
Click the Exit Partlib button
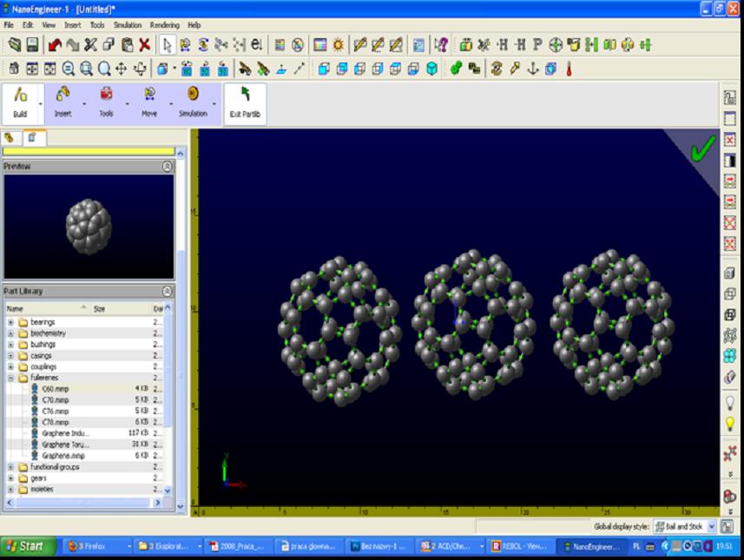click(245, 104)
